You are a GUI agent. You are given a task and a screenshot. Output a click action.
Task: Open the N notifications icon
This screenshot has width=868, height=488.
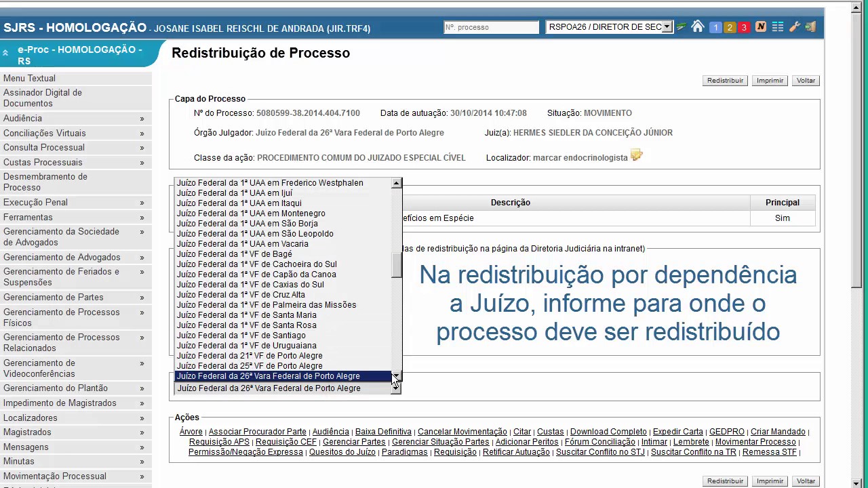click(x=761, y=27)
